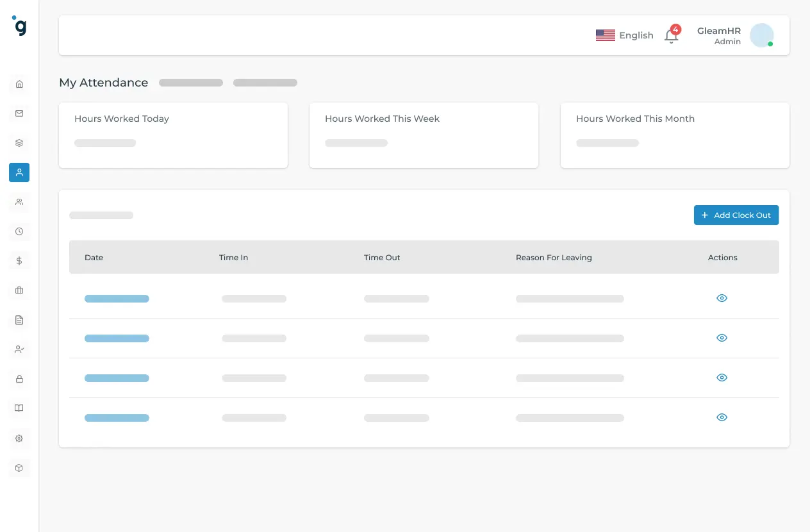This screenshot has width=810, height=532.
Task: Click the open book sidebar icon
Action: [x=19, y=408]
